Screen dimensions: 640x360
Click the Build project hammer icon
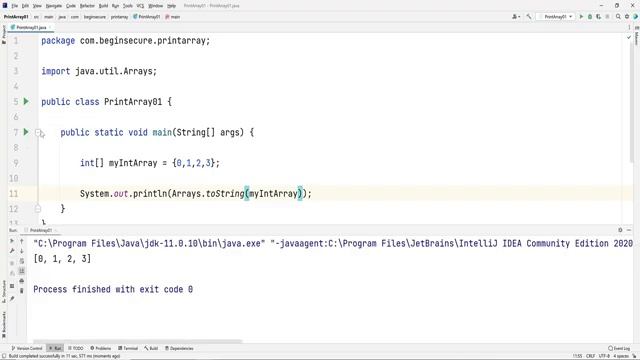(529, 17)
